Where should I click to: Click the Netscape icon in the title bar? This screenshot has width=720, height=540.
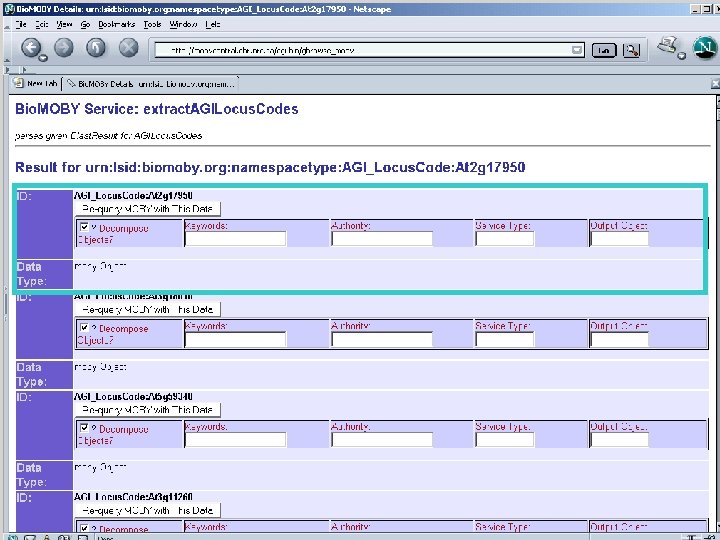point(9,9)
